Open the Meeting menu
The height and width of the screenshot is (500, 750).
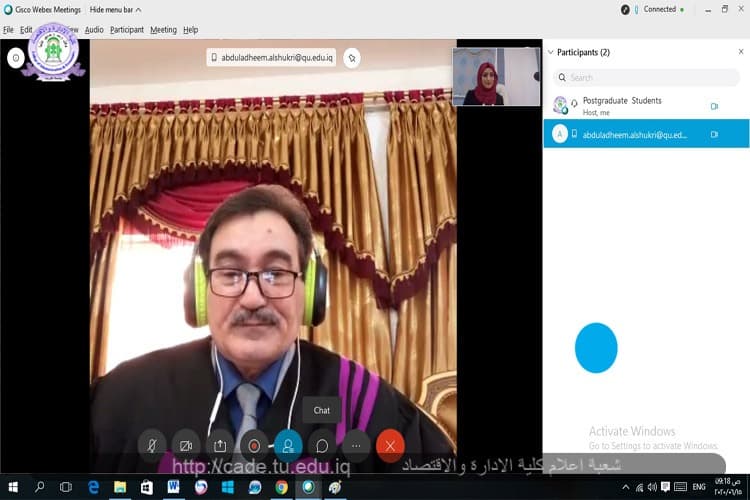(x=163, y=30)
